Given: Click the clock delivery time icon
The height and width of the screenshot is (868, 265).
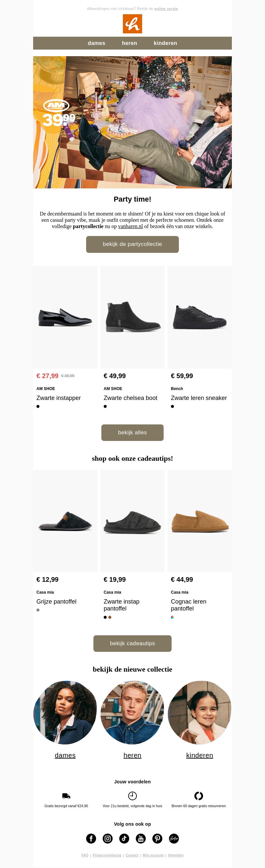Looking at the screenshot, I should (132, 796).
